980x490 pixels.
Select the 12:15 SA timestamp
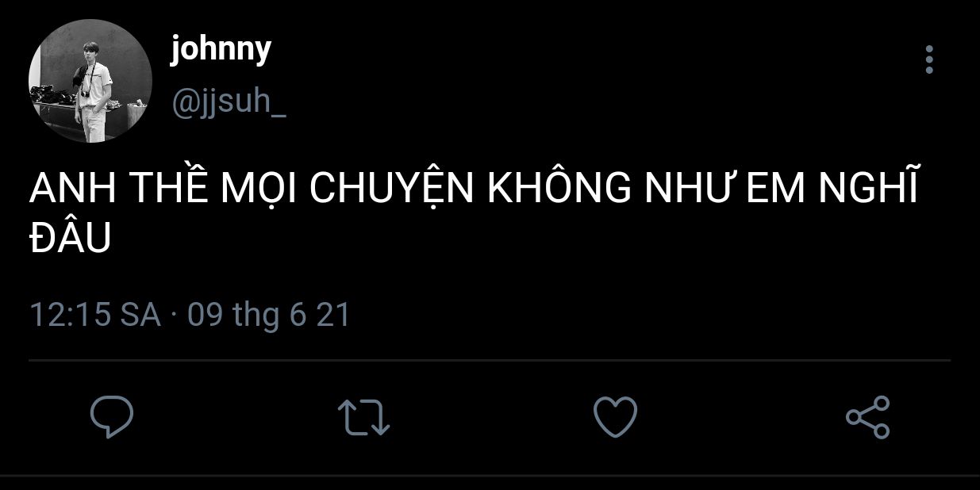coord(95,315)
